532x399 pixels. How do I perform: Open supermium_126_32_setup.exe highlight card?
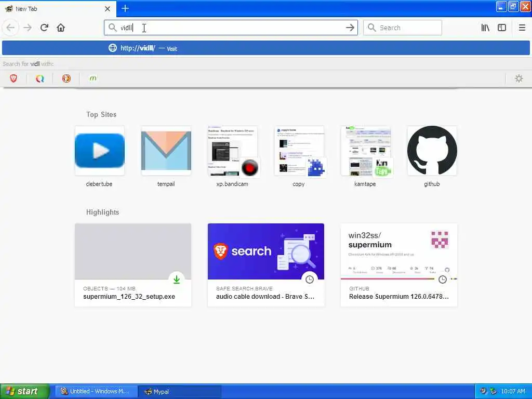click(133, 265)
